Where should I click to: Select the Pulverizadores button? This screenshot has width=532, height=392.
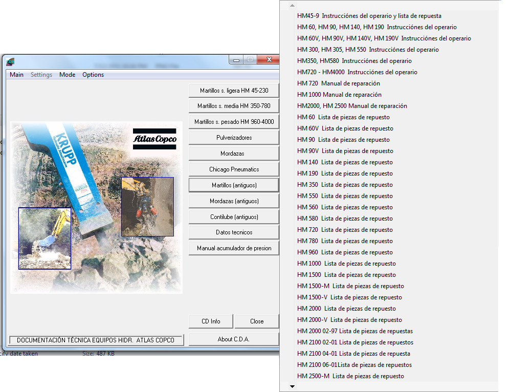click(234, 138)
